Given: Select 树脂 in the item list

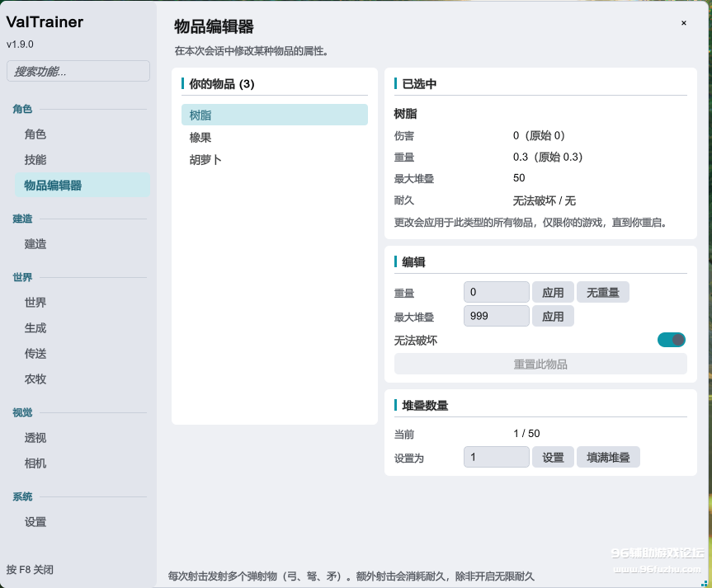Looking at the screenshot, I should (x=274, y=115).
